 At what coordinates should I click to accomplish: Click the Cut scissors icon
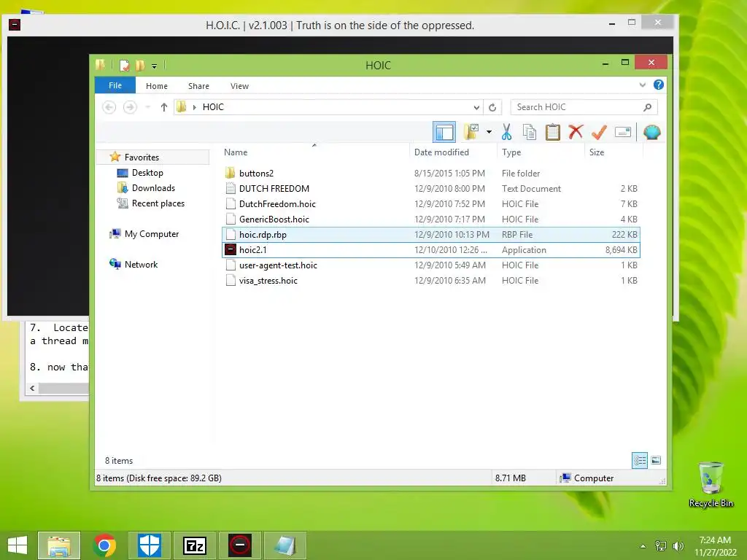[x=506, y=132]
